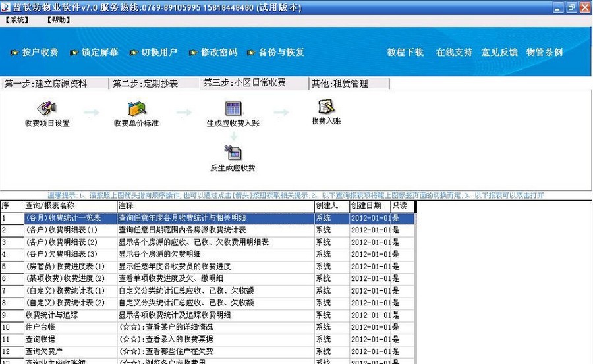Open 收费项目设置 icon
Image resolution: width=593 pixels, height=364 pixels.
coord(47,109)
